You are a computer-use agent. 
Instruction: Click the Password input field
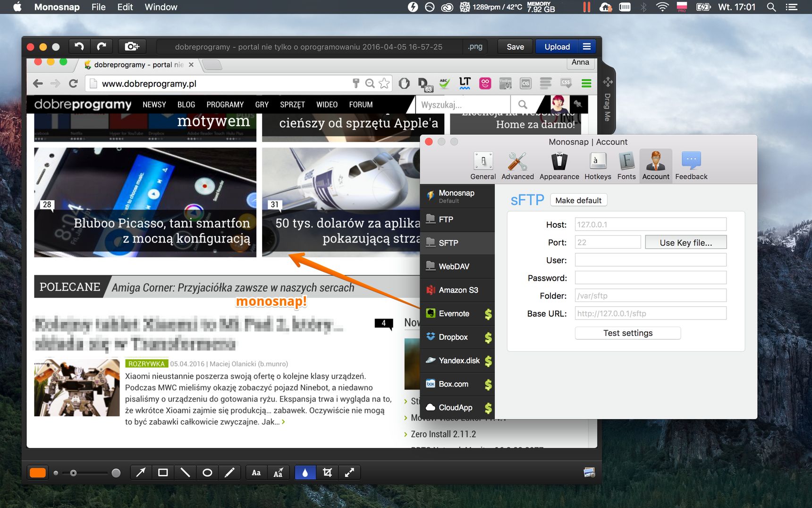651,278
